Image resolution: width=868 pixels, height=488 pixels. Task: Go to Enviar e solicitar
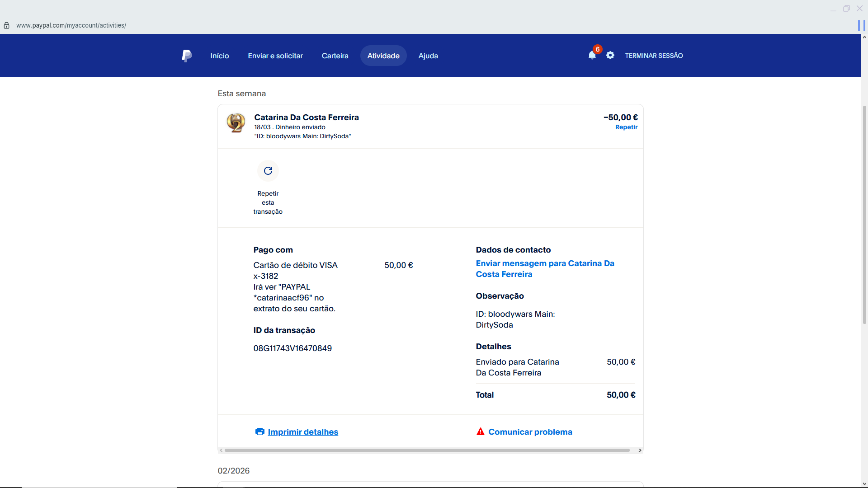pos(275,56)
